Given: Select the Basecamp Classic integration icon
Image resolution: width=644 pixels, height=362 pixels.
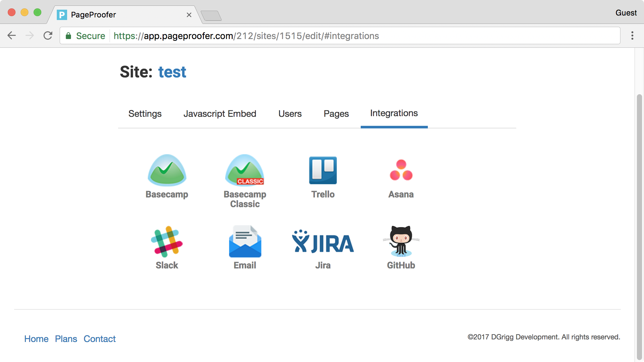Looking at the screenshot, I should [x=245, y=170].
